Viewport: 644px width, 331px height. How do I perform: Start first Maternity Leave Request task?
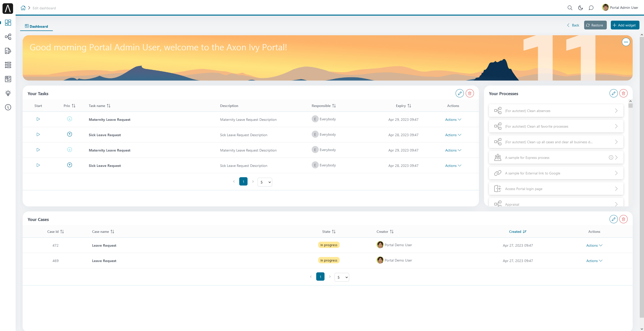click(38, 119)
